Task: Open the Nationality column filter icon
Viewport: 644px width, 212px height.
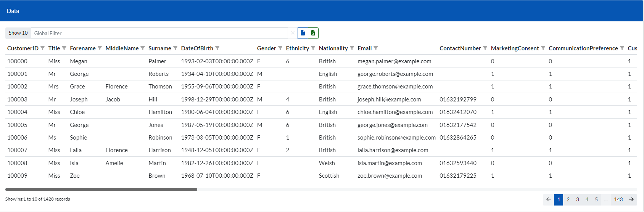Action: point(352,48)
